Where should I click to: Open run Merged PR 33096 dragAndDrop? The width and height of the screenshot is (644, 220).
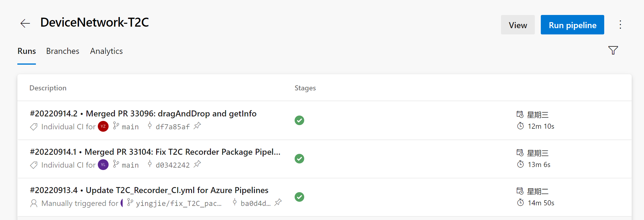pyautogui.click(x=171, y=114)
